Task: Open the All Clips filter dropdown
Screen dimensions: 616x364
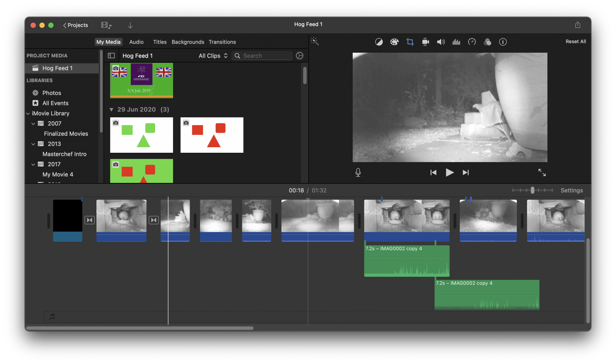Action: [x=213, y=55]
